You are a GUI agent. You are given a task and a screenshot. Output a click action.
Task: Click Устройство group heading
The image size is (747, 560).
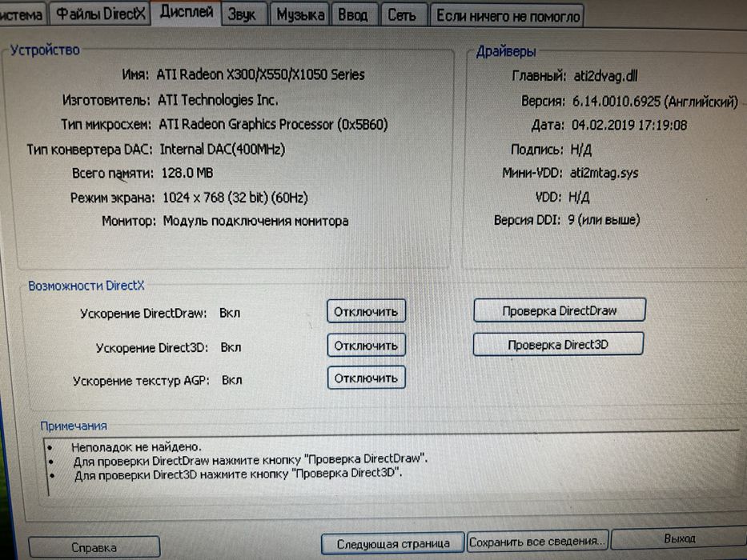[x=45, y=50]
